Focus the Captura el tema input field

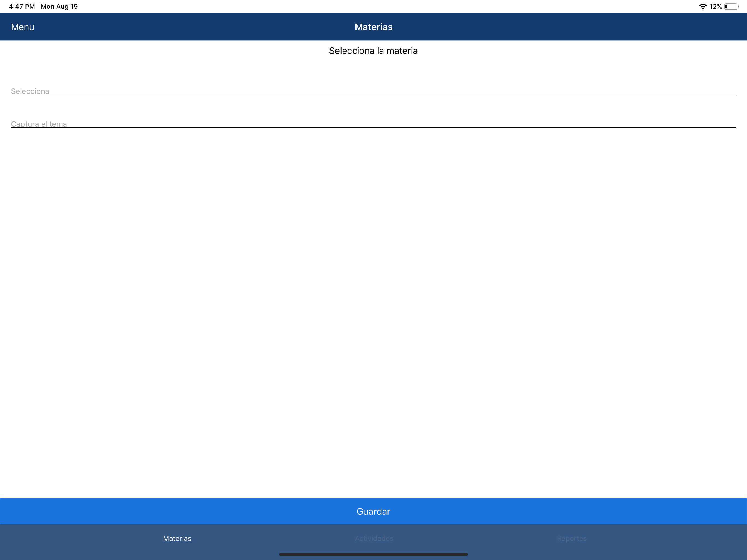coord(373,123)
